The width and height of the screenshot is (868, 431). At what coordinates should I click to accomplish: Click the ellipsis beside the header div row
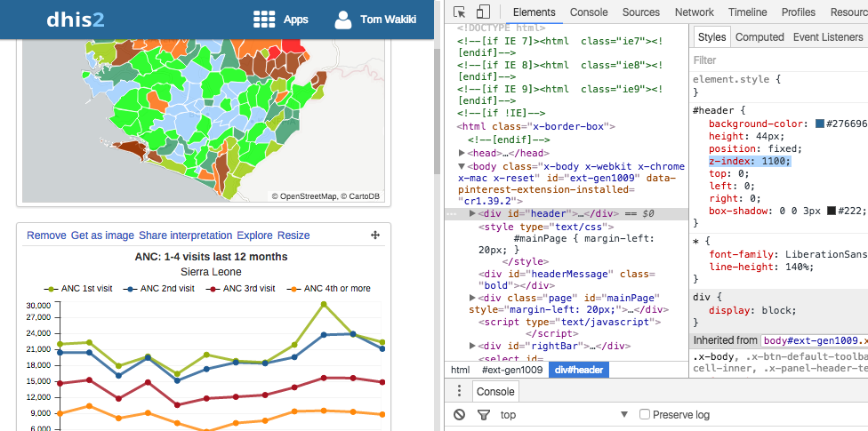click(x=454, y=213)
